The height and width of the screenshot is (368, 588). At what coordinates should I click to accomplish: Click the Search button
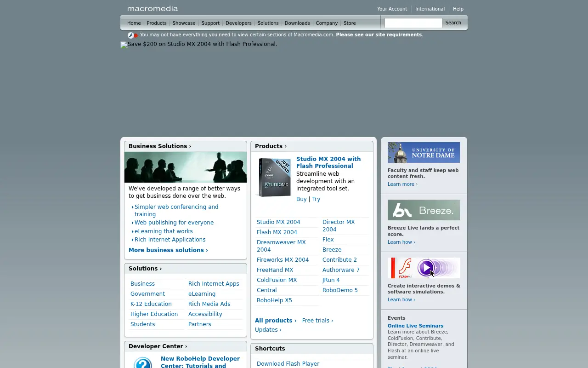453,23
